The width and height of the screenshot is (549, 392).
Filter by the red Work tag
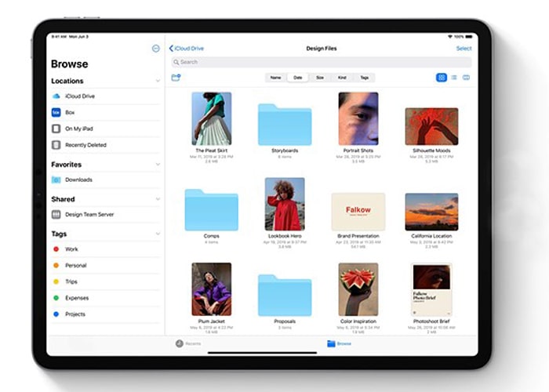pyautogui.click(x=71, y=249)
